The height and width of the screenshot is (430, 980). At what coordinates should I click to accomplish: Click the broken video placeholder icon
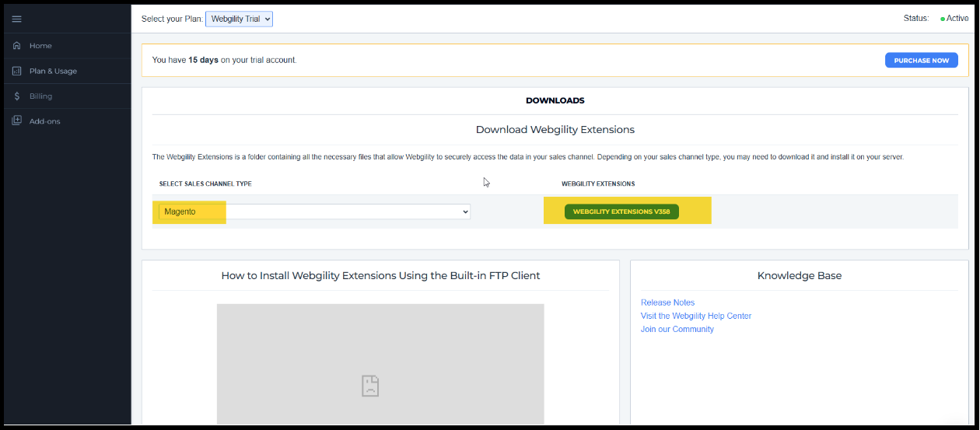(370, 386)
